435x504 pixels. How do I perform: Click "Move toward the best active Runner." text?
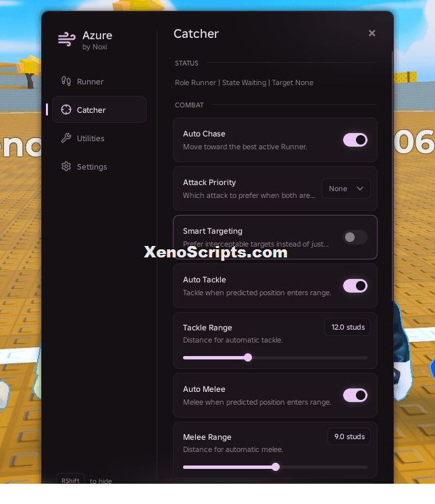pos(245,147)
